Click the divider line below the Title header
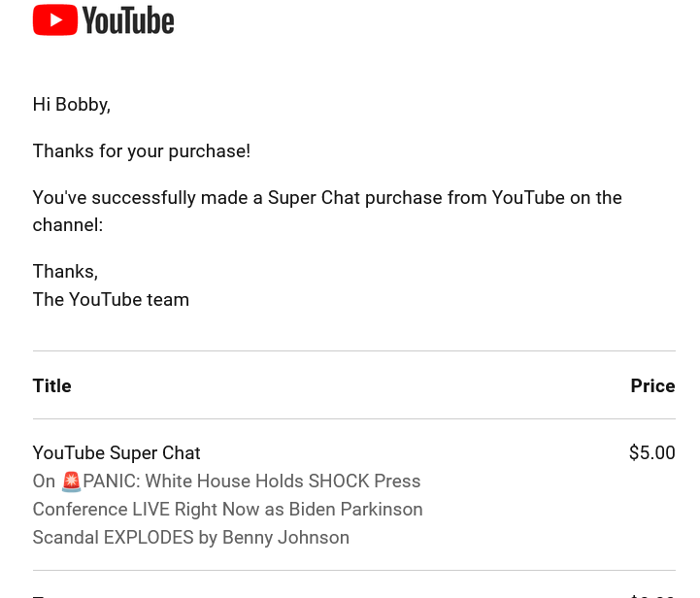 coord(353,419)
